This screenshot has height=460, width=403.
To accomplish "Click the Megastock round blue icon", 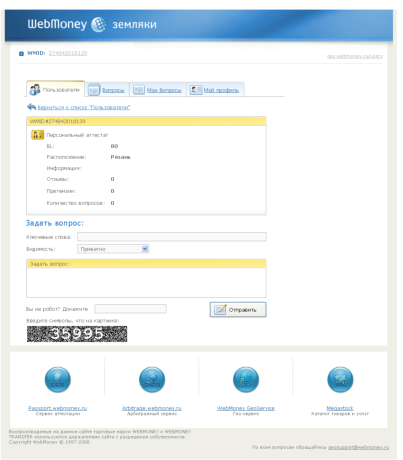I will 340,380.
